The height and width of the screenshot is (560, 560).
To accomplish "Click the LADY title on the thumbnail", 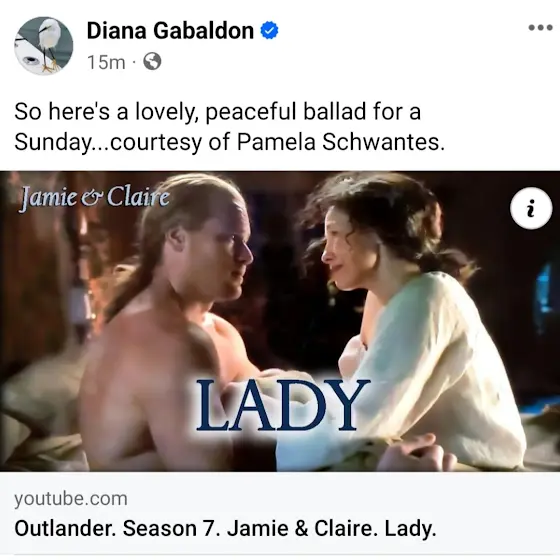I will click(282, 405).
